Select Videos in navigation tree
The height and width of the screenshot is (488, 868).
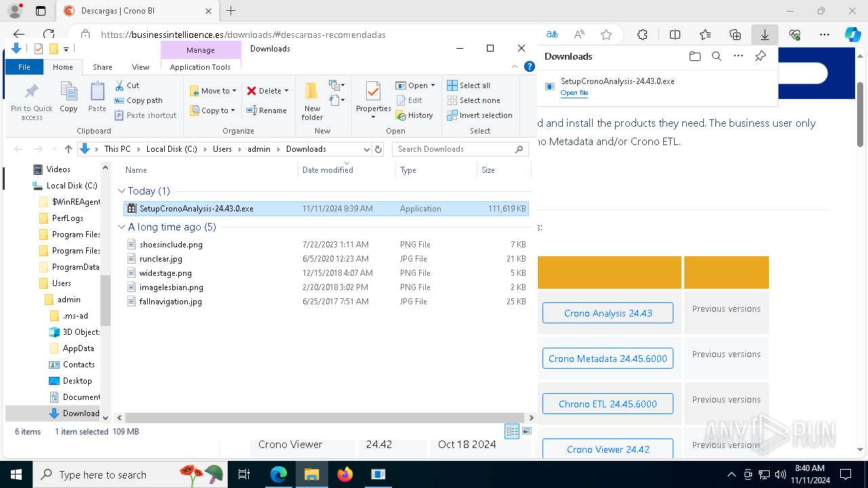pyautogui.click(x=58, y=169)
